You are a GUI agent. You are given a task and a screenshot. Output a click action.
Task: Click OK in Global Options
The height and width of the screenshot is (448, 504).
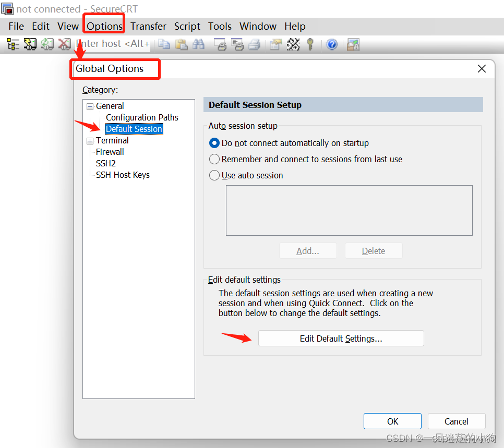[x=392, y=421]
